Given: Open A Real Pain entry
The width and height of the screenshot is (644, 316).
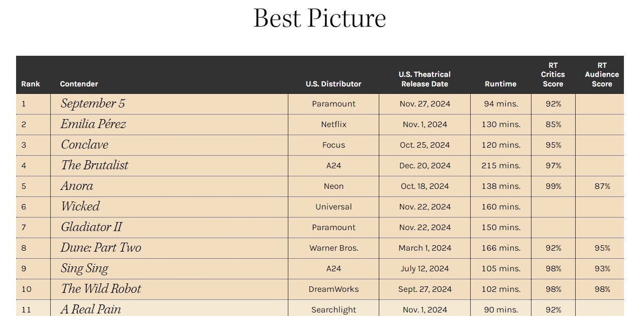Looking at the screenshot, I should pos(91,309).
